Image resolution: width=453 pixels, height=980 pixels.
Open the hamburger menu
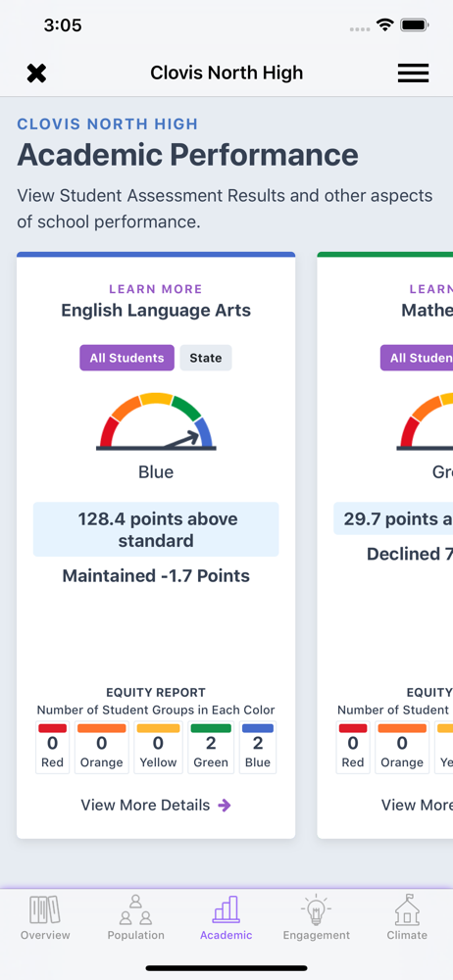point(413,73)
